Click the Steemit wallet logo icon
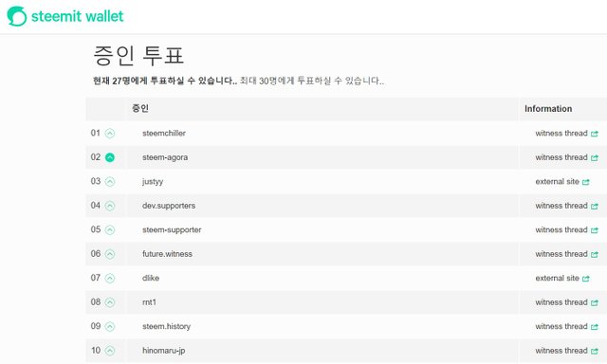607x364 pixels. 17,16
